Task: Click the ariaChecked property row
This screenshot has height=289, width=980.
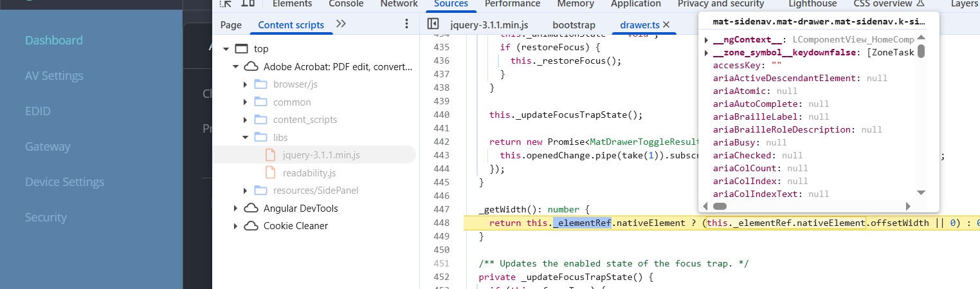Action: tap(758, 155)
